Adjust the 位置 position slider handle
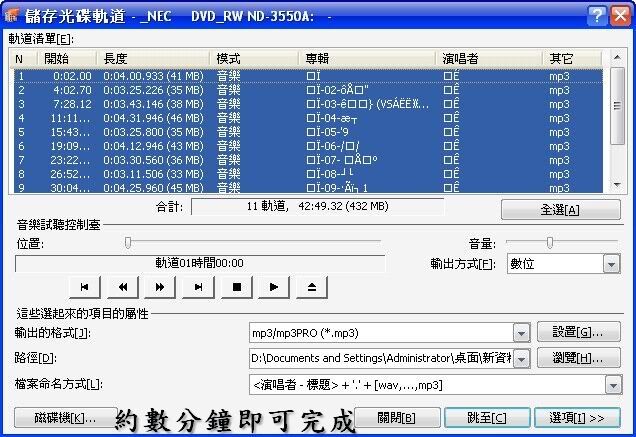This screenshot has height=437, width=636. (128, 242)
